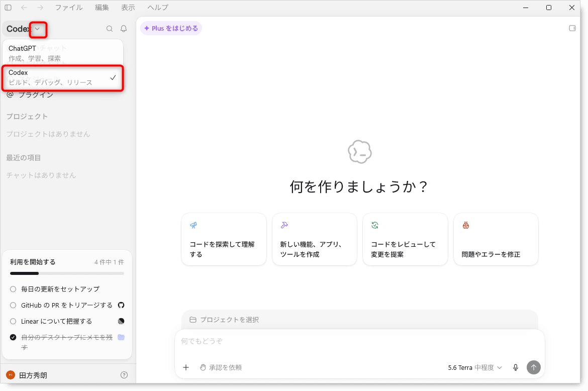
Task: Open the help question mark icon
Action: point(124,375)
